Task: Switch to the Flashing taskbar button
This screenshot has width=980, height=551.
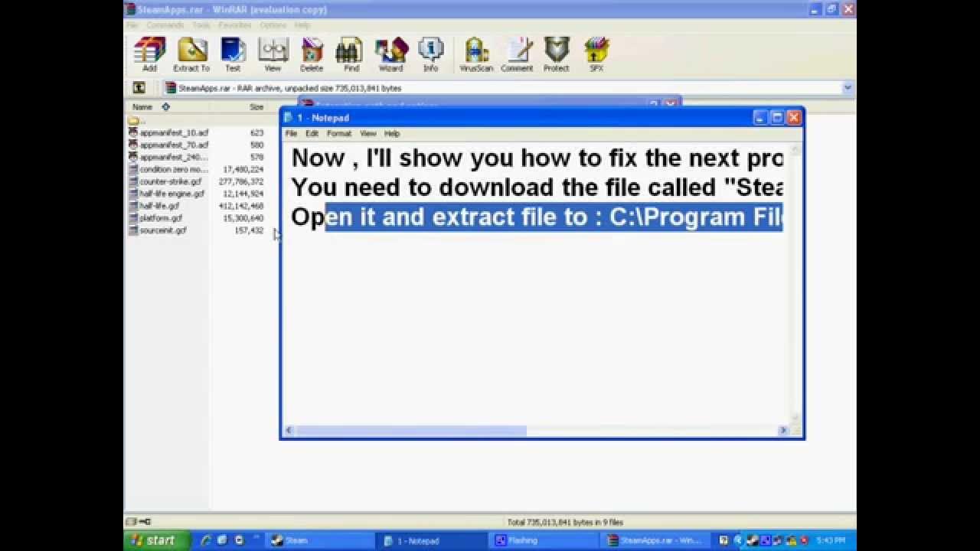Action: (x=545, y=540)
